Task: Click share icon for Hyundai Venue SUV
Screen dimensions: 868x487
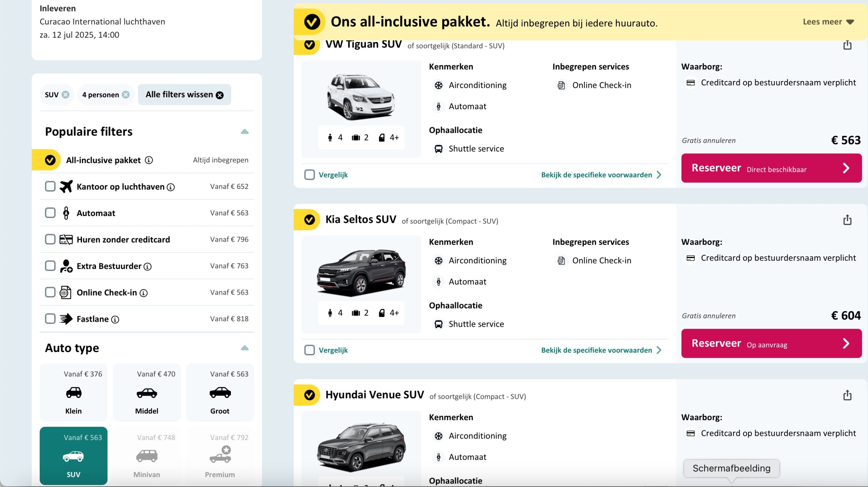Action: (847, 395)
